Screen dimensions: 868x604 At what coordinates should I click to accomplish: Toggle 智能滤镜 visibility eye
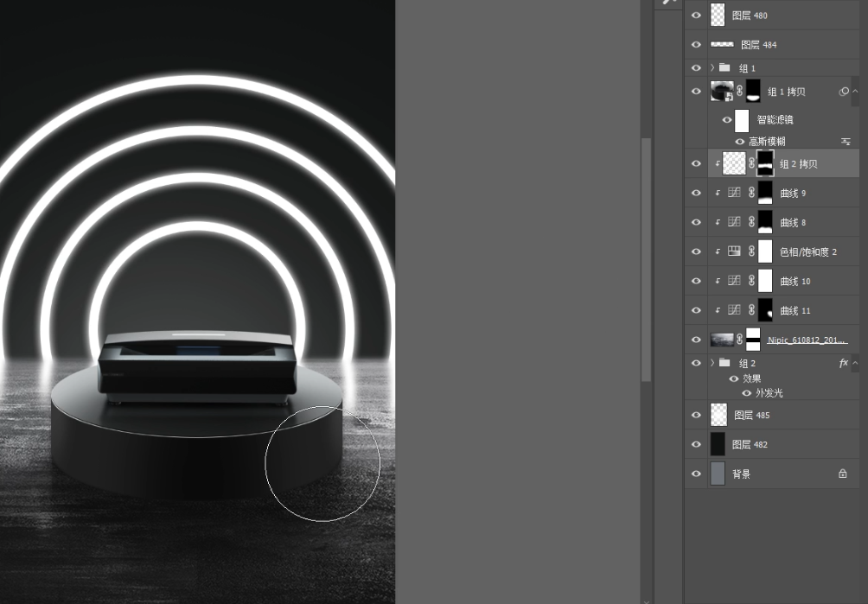coord(727,119)
